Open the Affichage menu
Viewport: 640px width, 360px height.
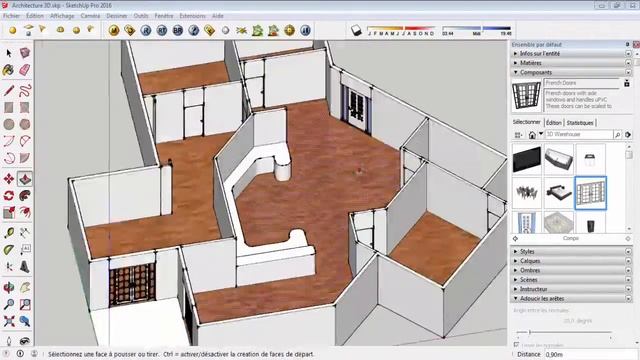click(62, 16)
